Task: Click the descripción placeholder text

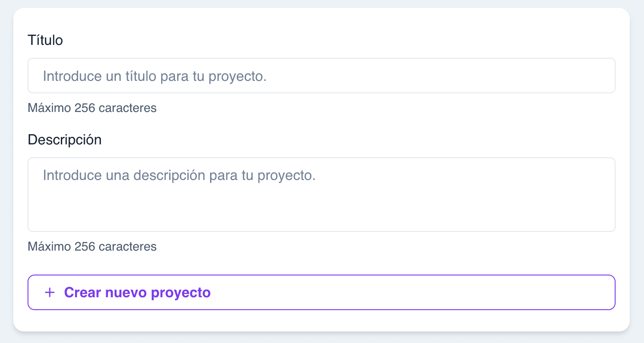Action: click(179, 175)
